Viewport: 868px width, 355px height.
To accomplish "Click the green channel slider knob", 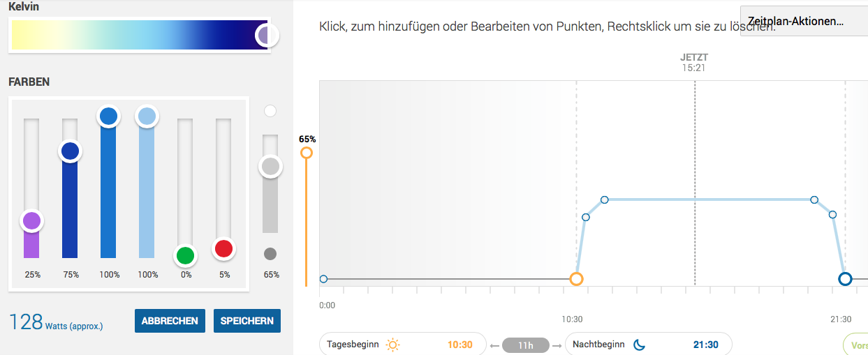I will [185, 255].
